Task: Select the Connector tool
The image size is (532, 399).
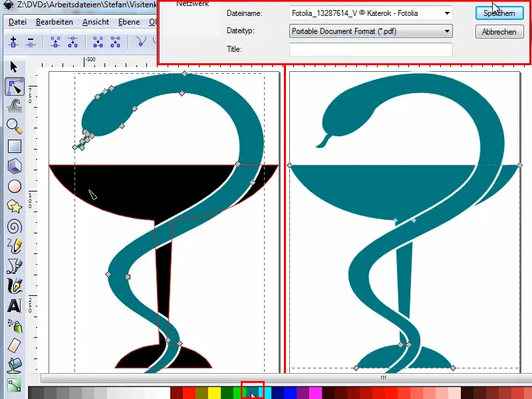Action: click(15, 386)
